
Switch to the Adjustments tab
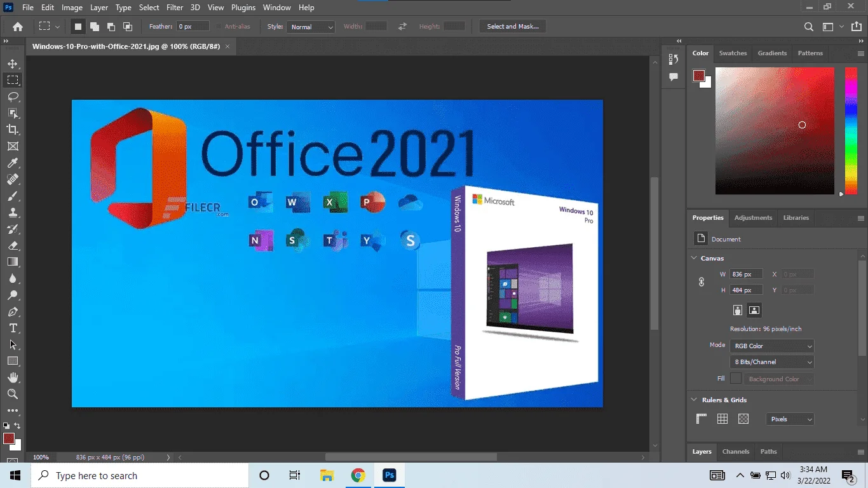tap(753, 218)
